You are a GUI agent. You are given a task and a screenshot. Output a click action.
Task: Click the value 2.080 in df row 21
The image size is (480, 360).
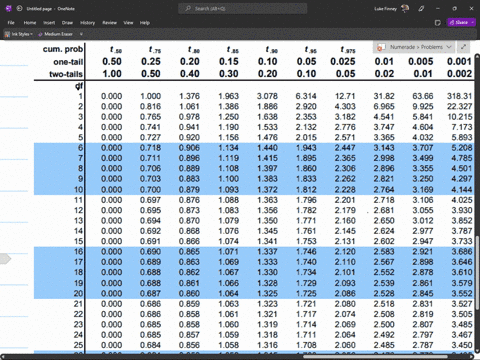coord(345,304)
